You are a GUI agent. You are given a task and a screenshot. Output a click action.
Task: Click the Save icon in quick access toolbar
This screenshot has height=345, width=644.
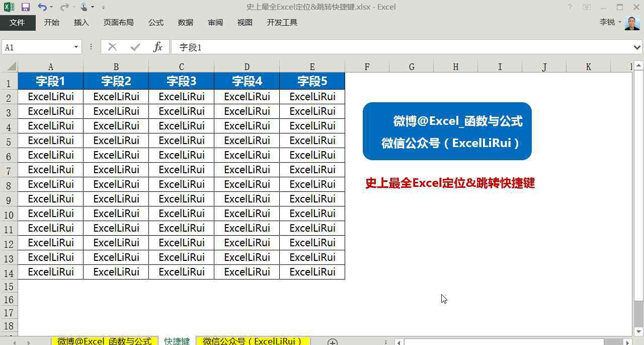25,7
